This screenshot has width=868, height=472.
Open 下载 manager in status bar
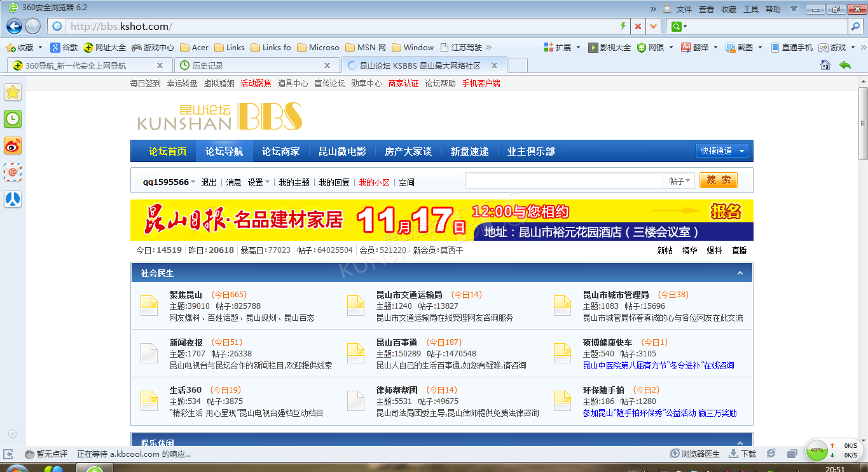pos(742,454)
